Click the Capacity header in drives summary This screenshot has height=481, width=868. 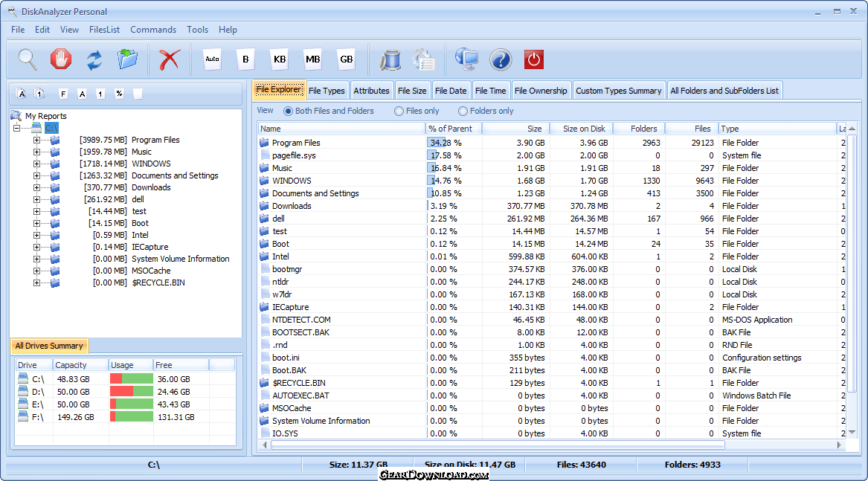[80, 365]
